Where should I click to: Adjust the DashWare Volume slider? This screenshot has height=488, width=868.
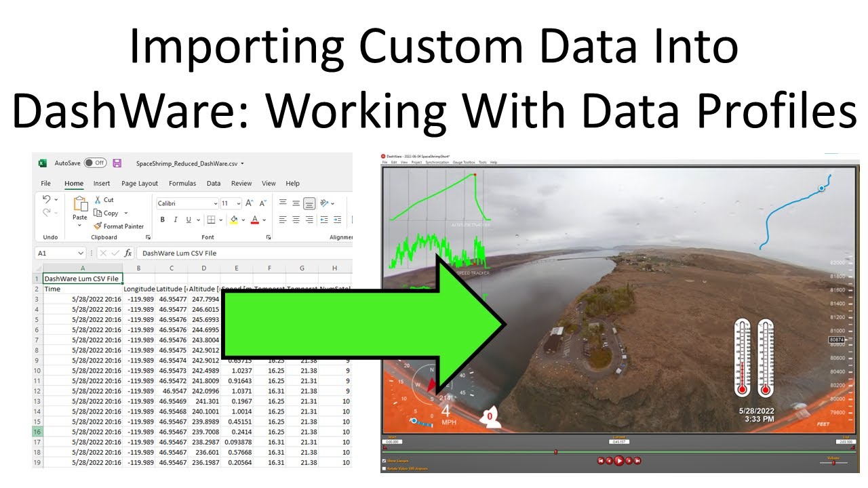(834, 463)
